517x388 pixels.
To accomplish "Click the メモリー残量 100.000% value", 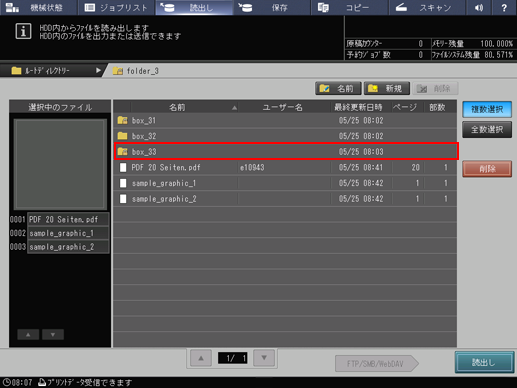I will (x=496, y=43).
